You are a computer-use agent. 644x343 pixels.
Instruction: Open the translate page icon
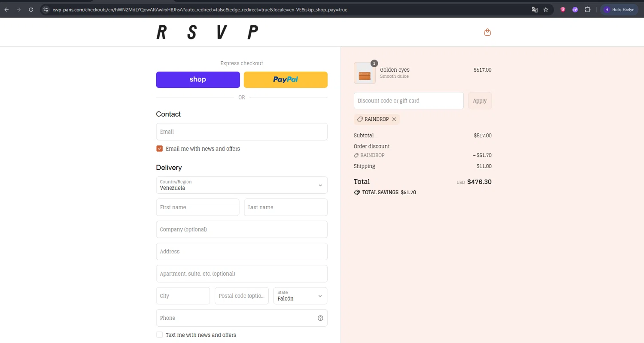pyautogui.click(x=535, y=9)
